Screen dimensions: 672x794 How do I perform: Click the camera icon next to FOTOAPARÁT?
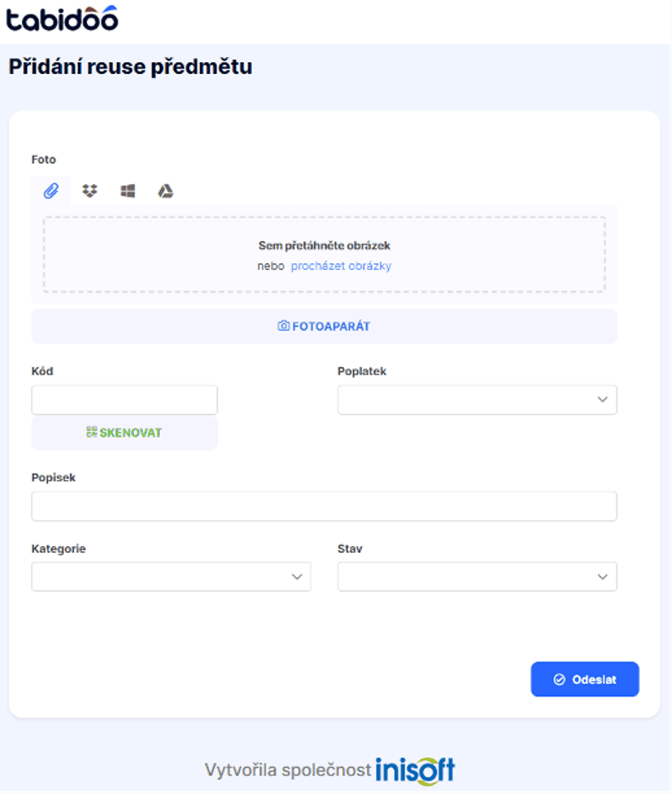(283, 326)
